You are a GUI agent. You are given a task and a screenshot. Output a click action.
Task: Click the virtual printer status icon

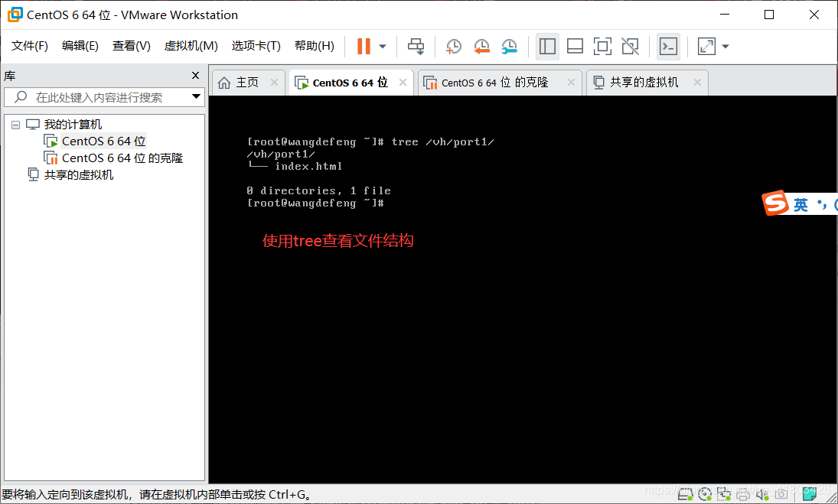coord(743,493)
